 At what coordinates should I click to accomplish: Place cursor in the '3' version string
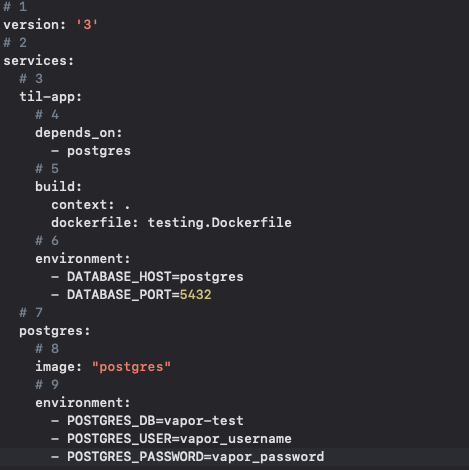click(87, 25)
